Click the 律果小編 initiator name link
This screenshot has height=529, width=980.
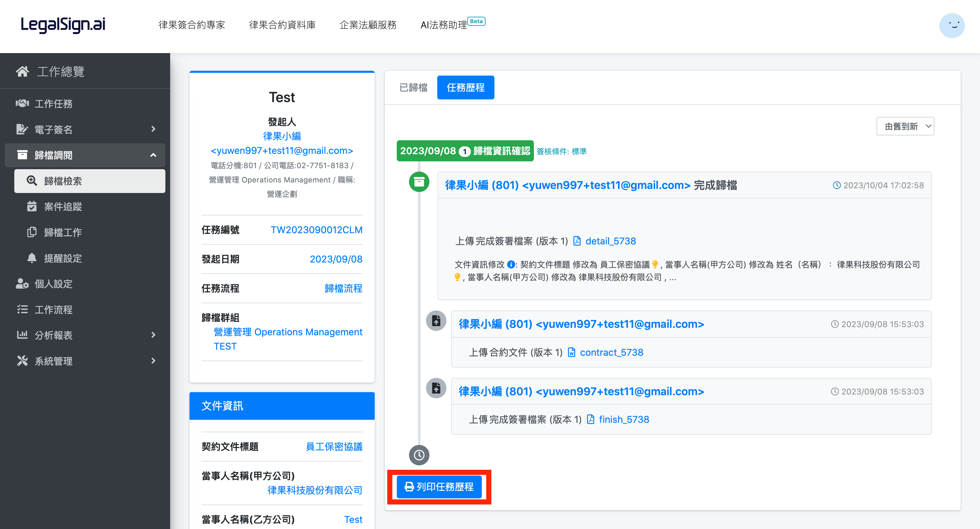(282, 136)
